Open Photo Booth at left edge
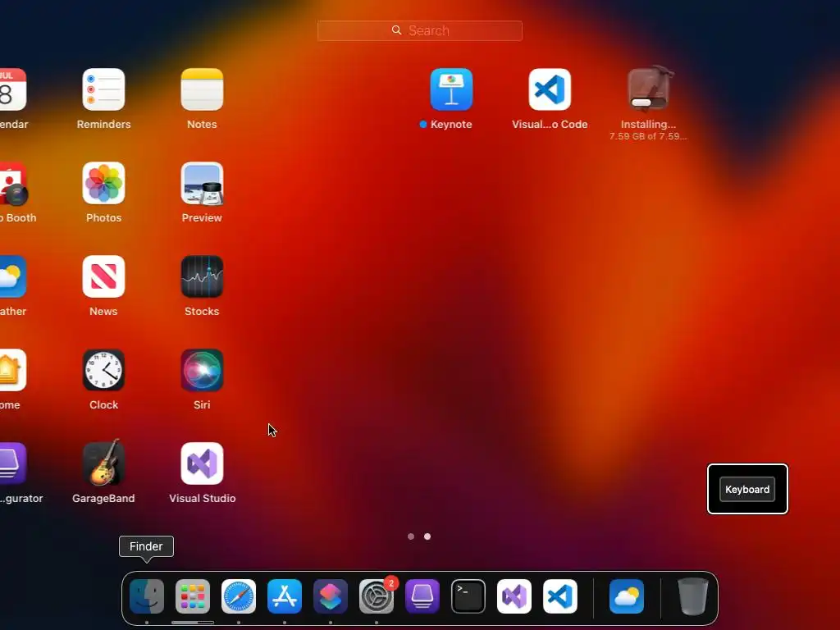Viewport: 840px width, 630px height. 13,183
